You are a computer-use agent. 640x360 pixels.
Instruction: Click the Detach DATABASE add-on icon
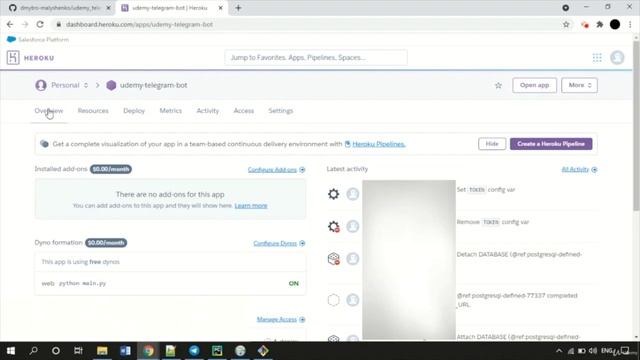pyautogui.click(x=333, y=258)
